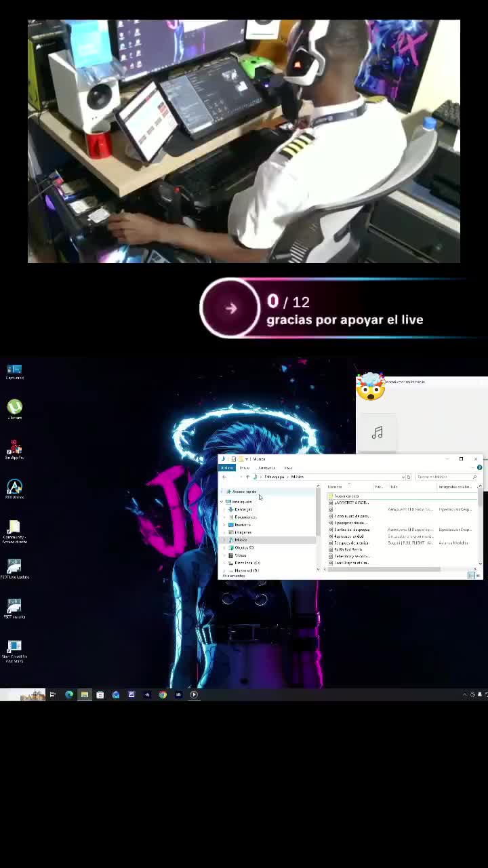Click the taskbar search box
Image resolution: width=488 pixels, height=868 pixels.
tap(22, 694)
